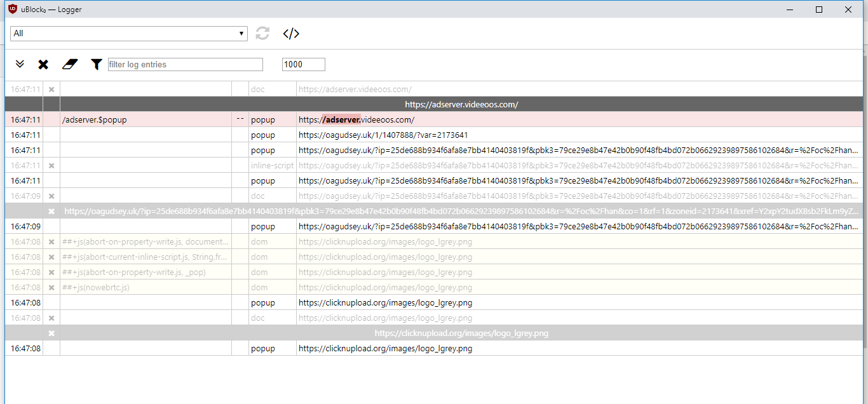Adjust the max entries value showing 1000
This screenshot has height=404, width=868.
pyautogui.click(x=303, y=64)
